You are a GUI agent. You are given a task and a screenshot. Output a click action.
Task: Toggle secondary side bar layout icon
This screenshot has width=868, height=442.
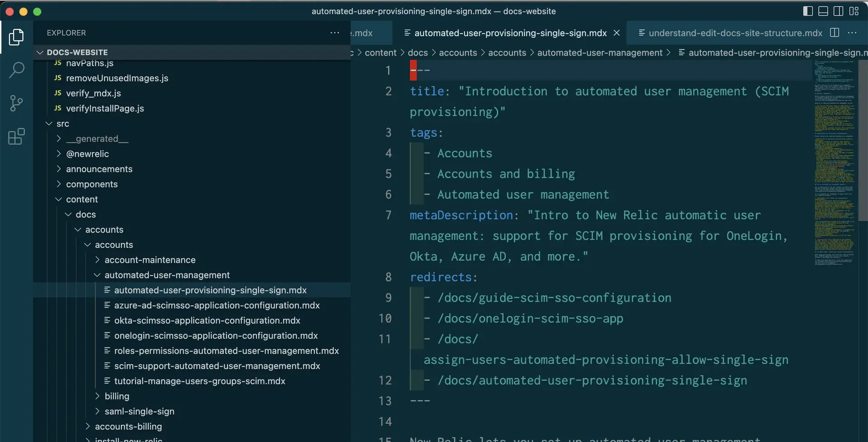tap(838, 11)
